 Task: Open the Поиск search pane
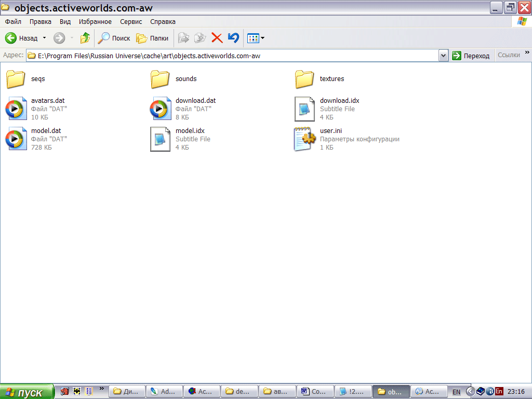pos(114,38)
